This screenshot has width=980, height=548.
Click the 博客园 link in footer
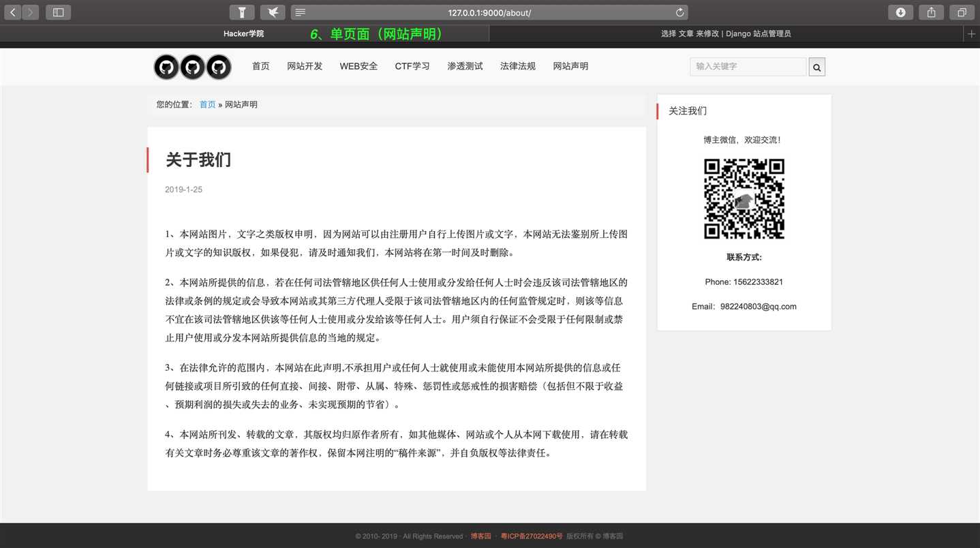coord(480,536)
